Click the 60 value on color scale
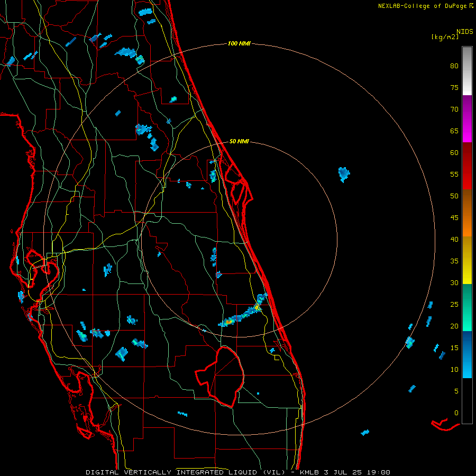The height and width of the screenshot is (476, 476). 454,153
